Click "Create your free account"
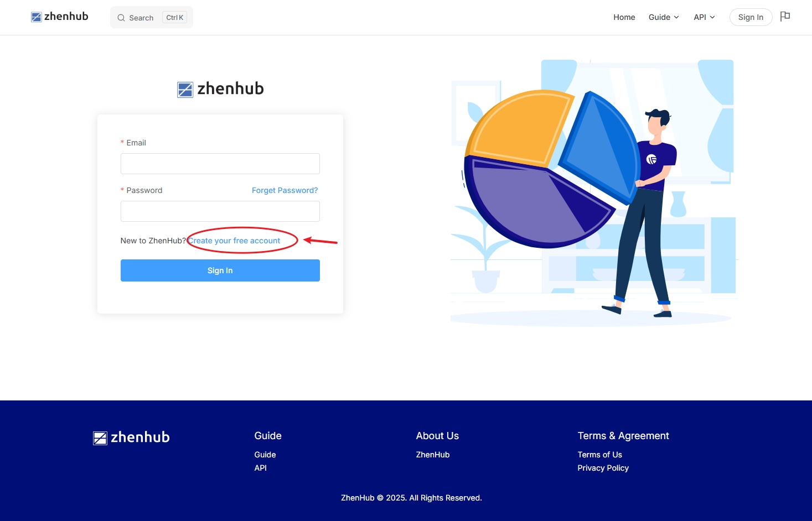The width and height of the screenshot is (812, 521). click(234, 241)
